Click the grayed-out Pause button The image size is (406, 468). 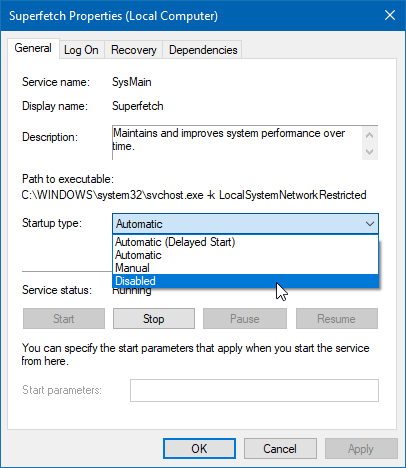[x=245, y=319]
